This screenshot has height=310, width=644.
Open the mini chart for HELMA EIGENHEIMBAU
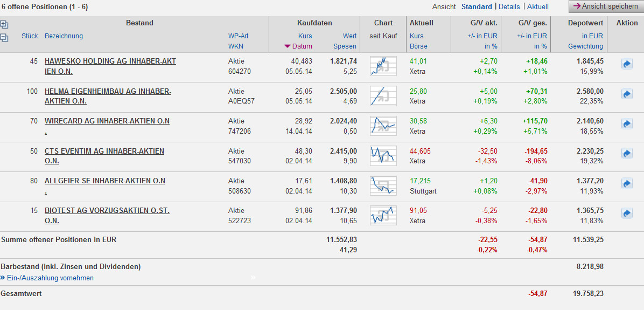[x=383, y=96]
